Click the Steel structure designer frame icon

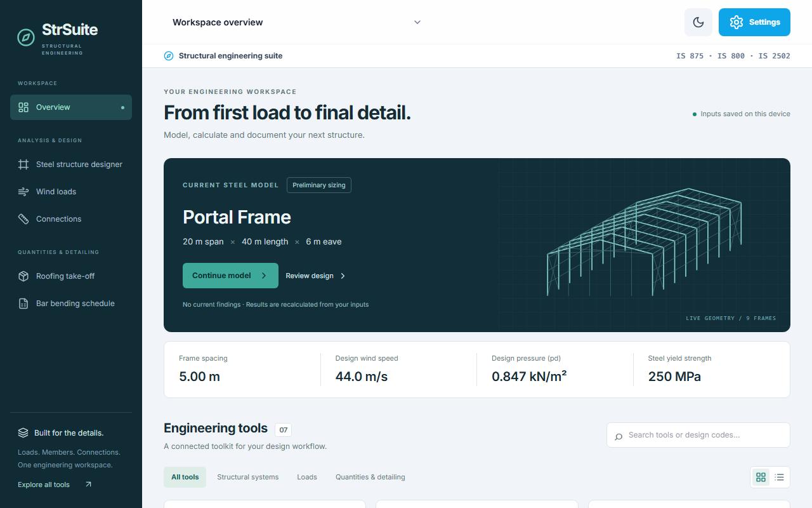(x=23, y=164)
